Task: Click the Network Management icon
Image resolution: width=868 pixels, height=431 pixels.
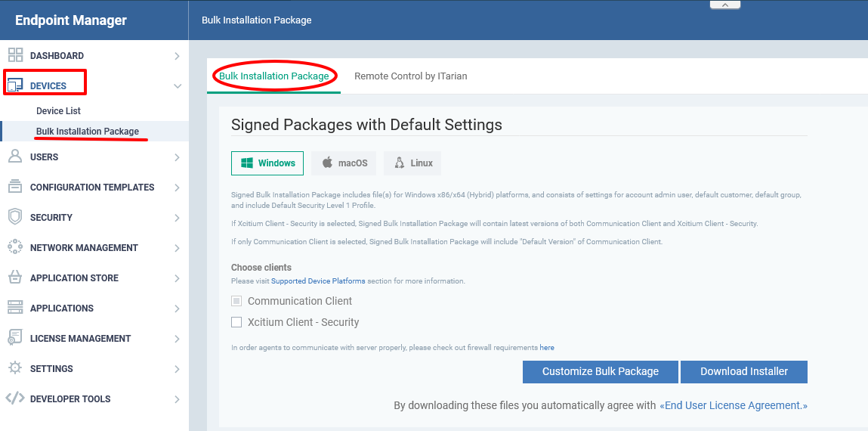Action: click(16, 247)
